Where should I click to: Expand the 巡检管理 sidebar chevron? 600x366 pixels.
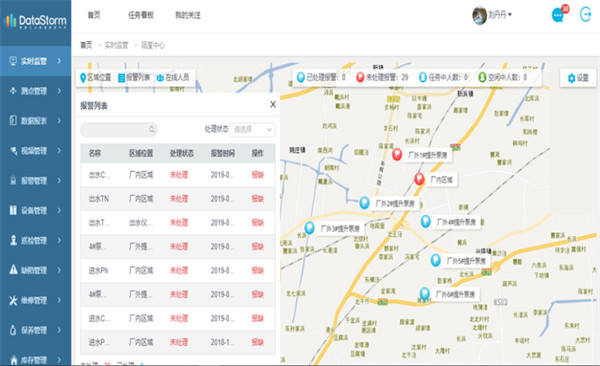point(59,240)
